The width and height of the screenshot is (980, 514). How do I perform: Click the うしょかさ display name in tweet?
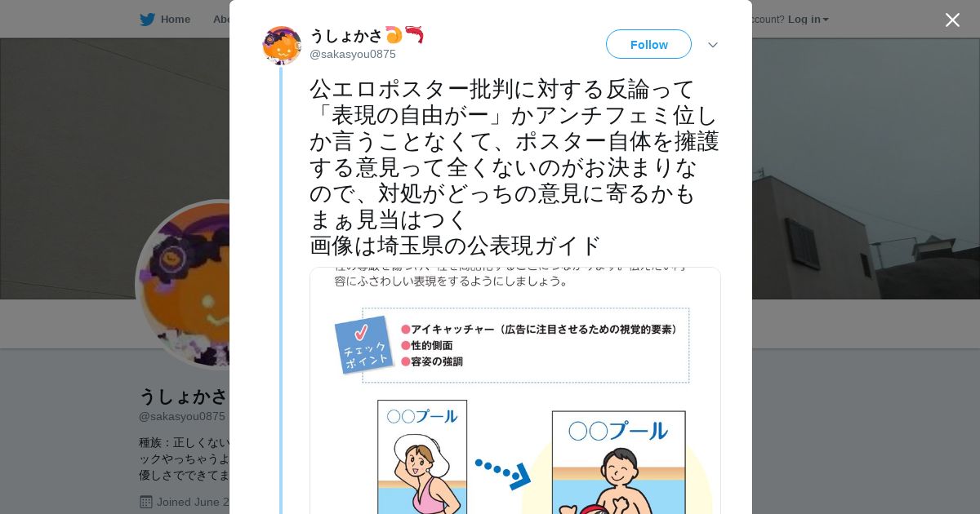(346, 35)
